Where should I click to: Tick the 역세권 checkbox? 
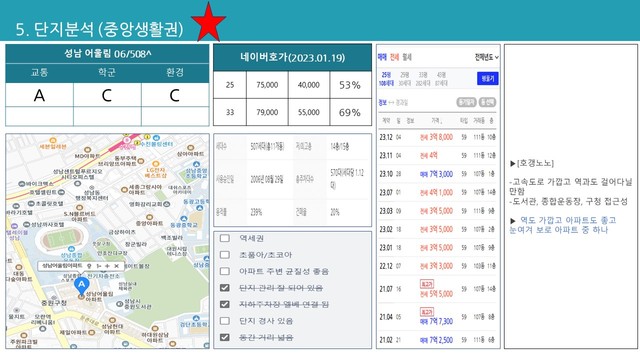click(224, 238)
